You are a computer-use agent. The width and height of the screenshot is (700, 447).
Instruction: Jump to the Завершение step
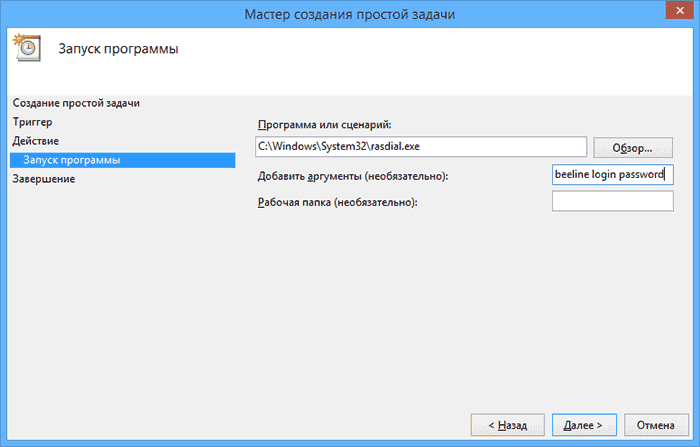[x=44, y=179]
